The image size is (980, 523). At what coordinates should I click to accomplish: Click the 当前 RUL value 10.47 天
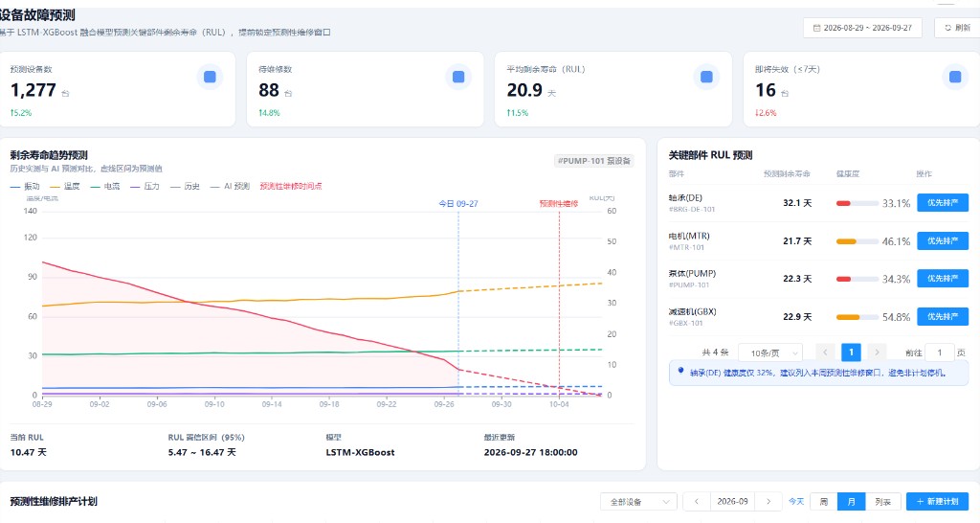pyautogui.click(x=28, y=452)
